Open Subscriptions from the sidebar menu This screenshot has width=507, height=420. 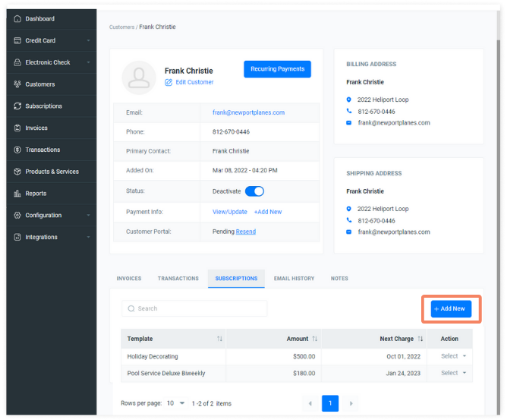[x=52, y=106]
